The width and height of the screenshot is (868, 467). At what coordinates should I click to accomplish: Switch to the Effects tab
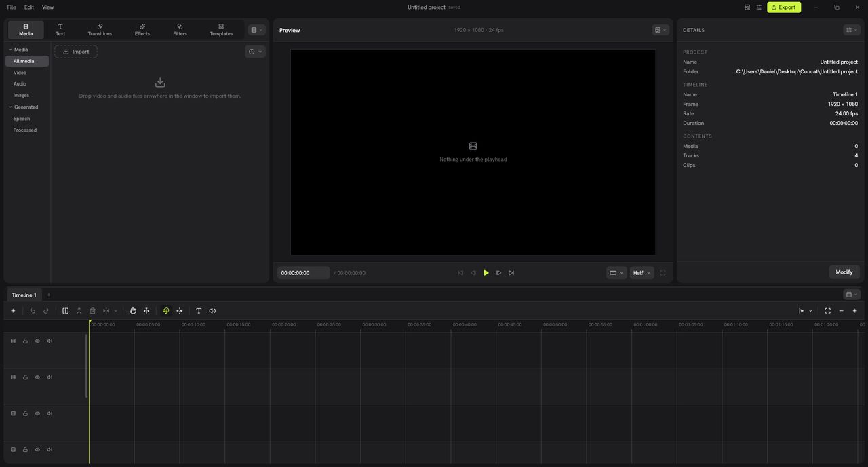(x=142, y=30)
